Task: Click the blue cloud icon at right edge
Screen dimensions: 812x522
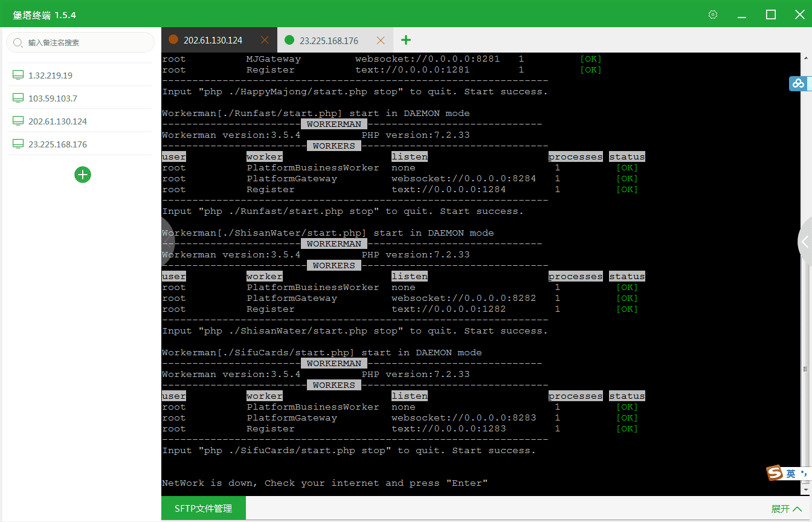Action: [x=799, y=84]
